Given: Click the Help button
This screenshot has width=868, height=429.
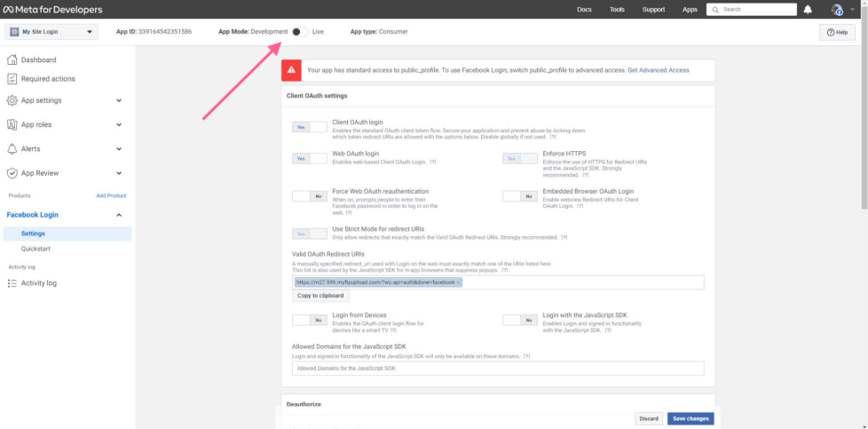Looking at the screenshot, I should (837, 32).
